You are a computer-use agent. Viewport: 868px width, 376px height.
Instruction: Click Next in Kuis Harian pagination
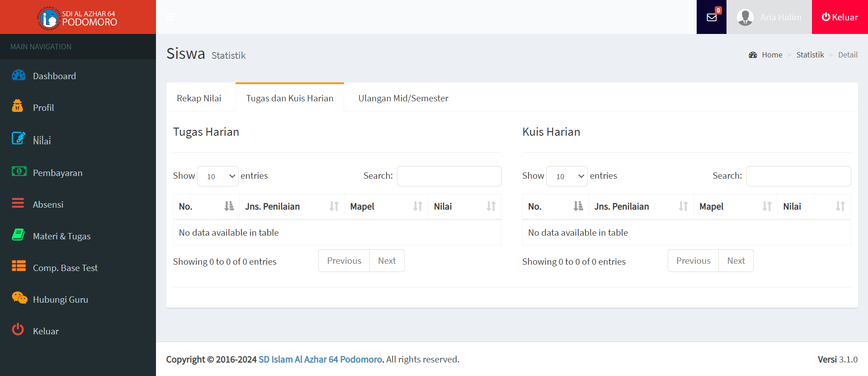(736, 261)
